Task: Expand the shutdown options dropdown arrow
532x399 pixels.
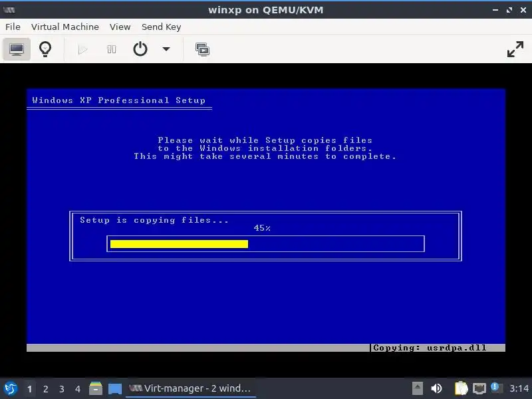Action: coord(166,49)
